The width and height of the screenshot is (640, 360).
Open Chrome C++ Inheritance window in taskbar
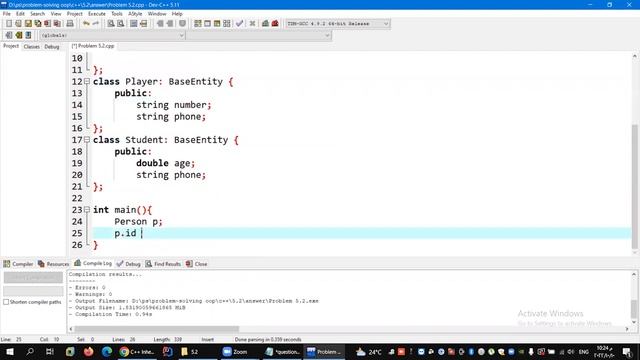137,351
